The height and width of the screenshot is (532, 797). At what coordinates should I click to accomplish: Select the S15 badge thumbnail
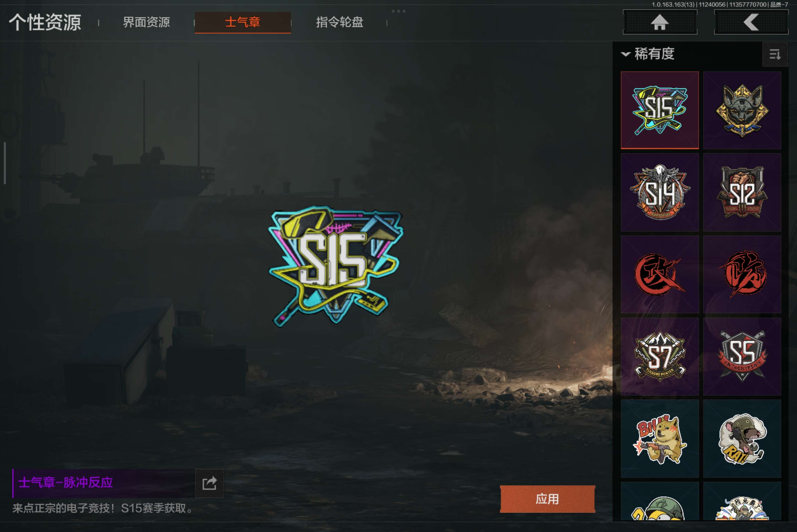[660, 110]
